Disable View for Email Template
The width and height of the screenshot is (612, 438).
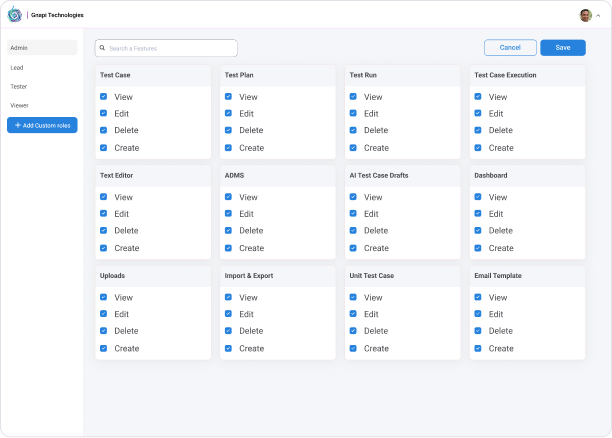(x=478, y=297)
